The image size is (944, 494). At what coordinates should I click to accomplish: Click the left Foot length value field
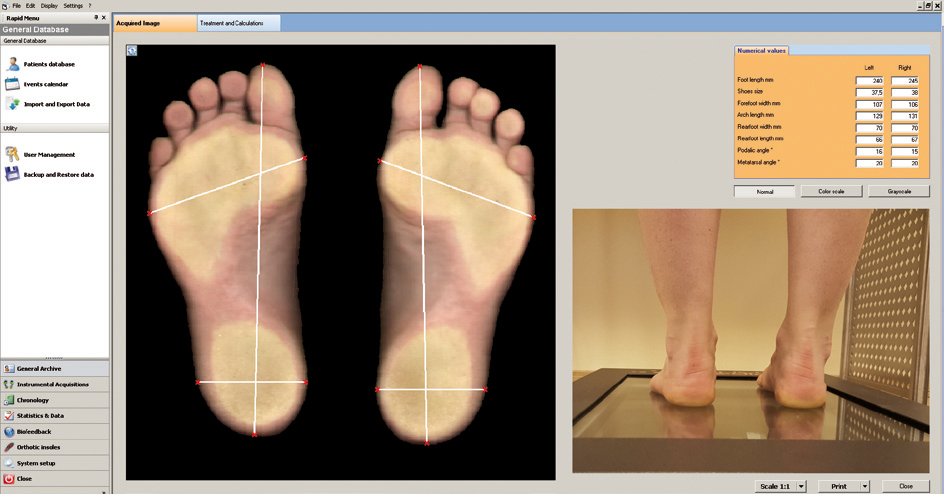(869, 80)
